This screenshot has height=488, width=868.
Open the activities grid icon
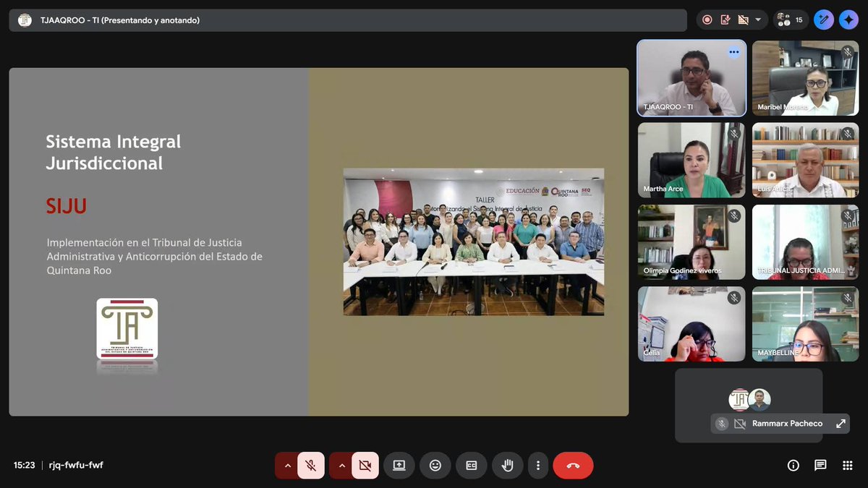click(848, 466)
